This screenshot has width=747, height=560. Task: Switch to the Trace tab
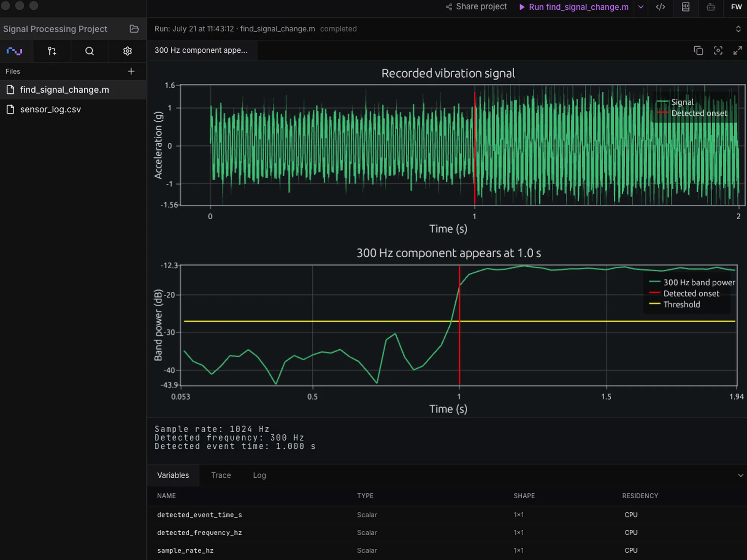point(221,475)
